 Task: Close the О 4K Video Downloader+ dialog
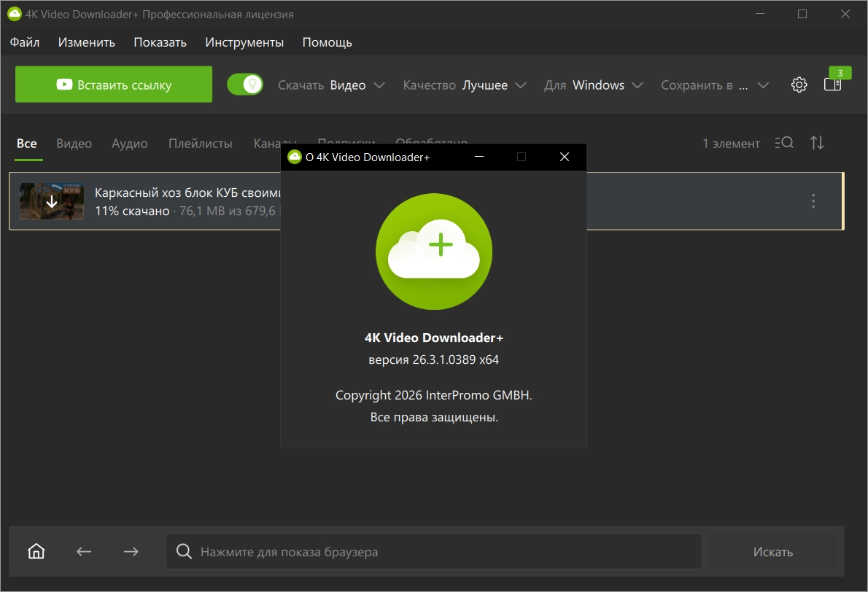(x=564, y=157)
